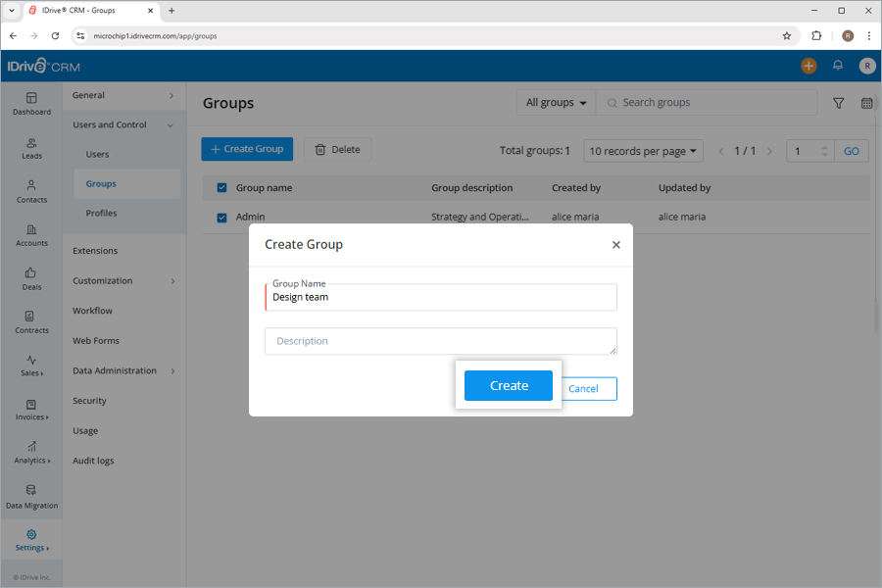Open quick create with the orange plus icon
Screen dimensions: 882x588
(808, 66)
